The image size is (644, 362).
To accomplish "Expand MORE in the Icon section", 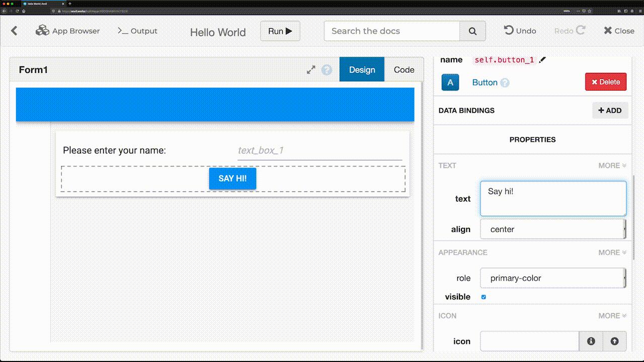I will (612, 316).
